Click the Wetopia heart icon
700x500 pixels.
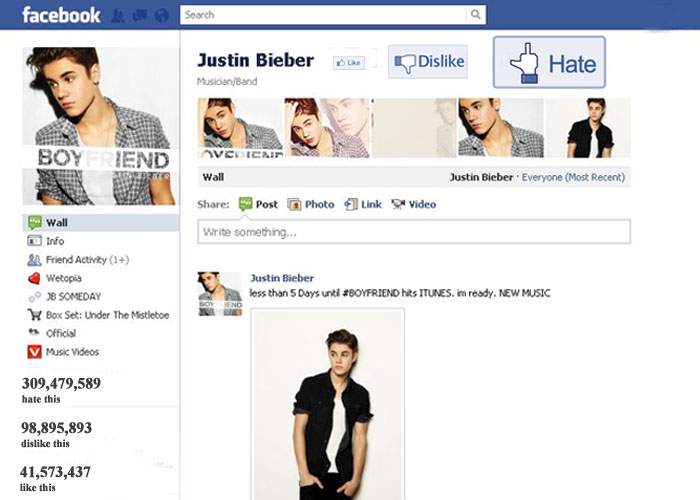pyautogui.click(x=34, y=278)
